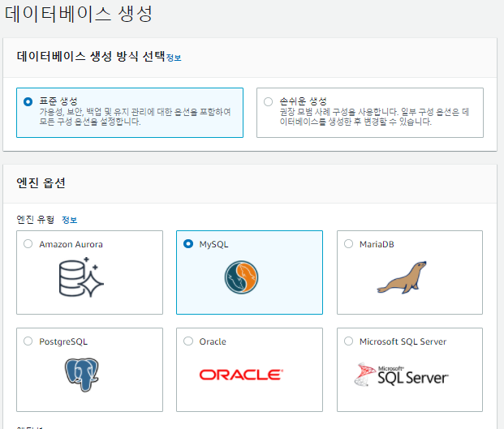Click the red ORACLE logo

click(x=241, y=375)
